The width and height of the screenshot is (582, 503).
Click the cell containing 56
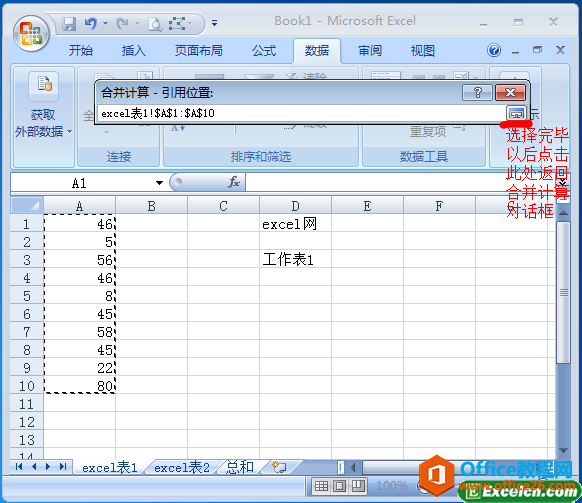[79, 259]
